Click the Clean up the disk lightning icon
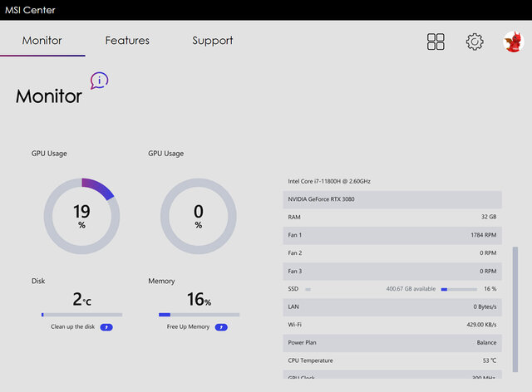Screen dimensions: 532x392 tap(106, 327)
